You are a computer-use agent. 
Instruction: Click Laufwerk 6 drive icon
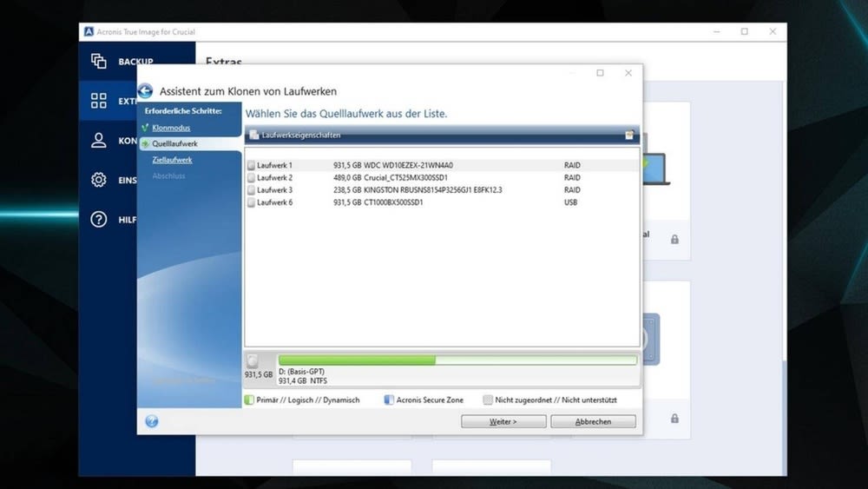tap(252, 202)
